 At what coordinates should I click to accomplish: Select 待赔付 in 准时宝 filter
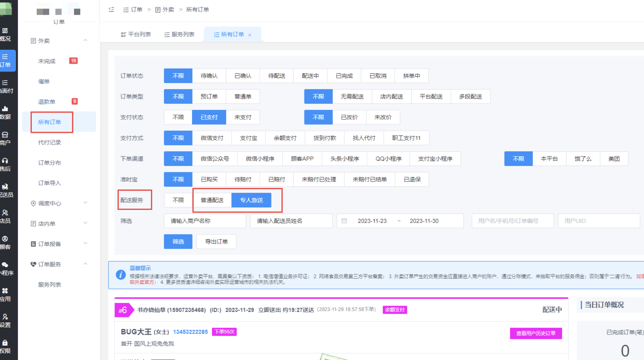tap(243, 179)
